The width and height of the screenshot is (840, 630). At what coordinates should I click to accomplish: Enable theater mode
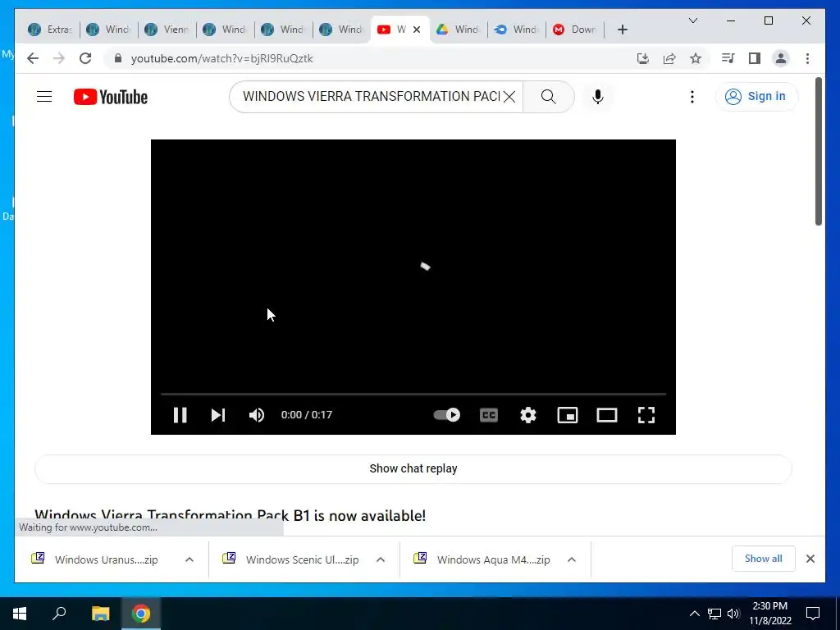pos(607,415)
